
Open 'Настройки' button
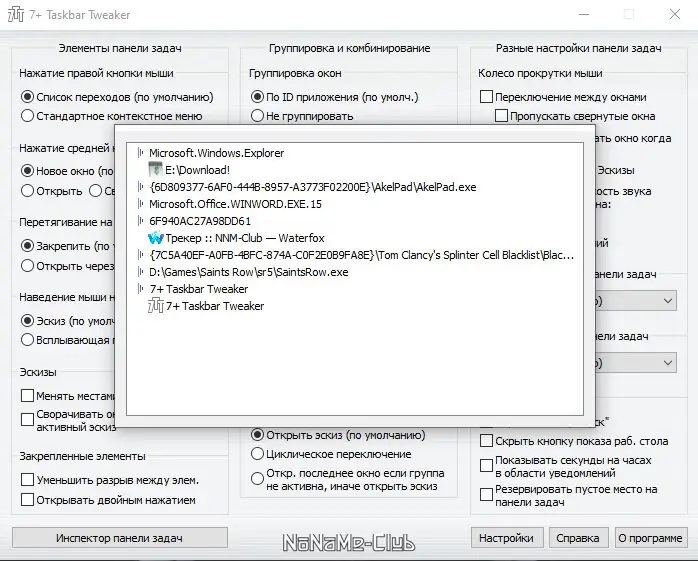(x=507, y=538)
